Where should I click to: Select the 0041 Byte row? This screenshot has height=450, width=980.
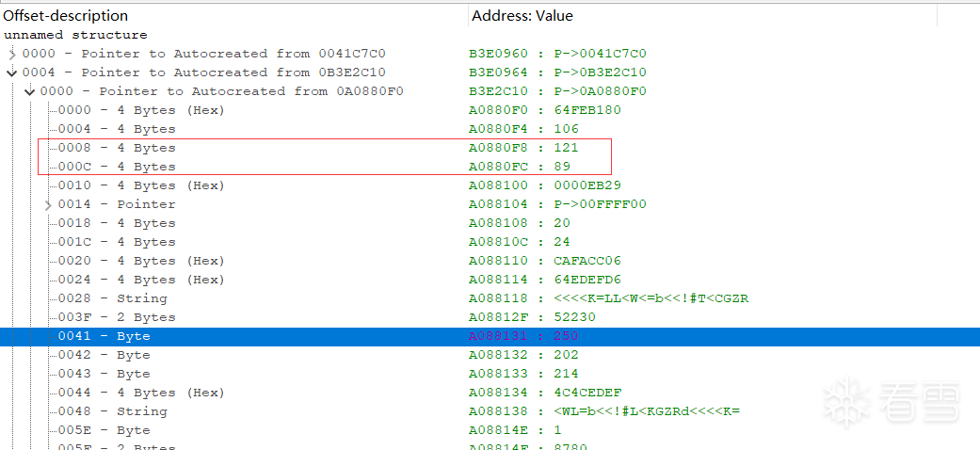(x=104, y=336)
